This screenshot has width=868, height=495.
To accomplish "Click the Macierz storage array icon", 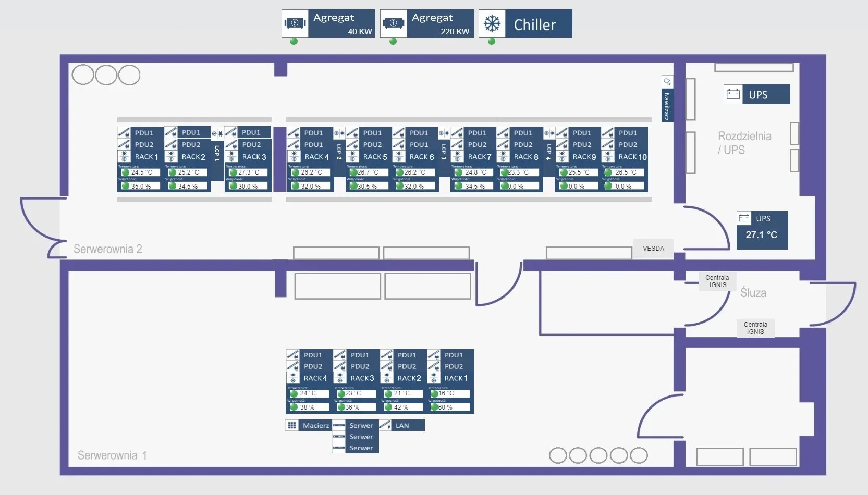I will click(291, 425).
